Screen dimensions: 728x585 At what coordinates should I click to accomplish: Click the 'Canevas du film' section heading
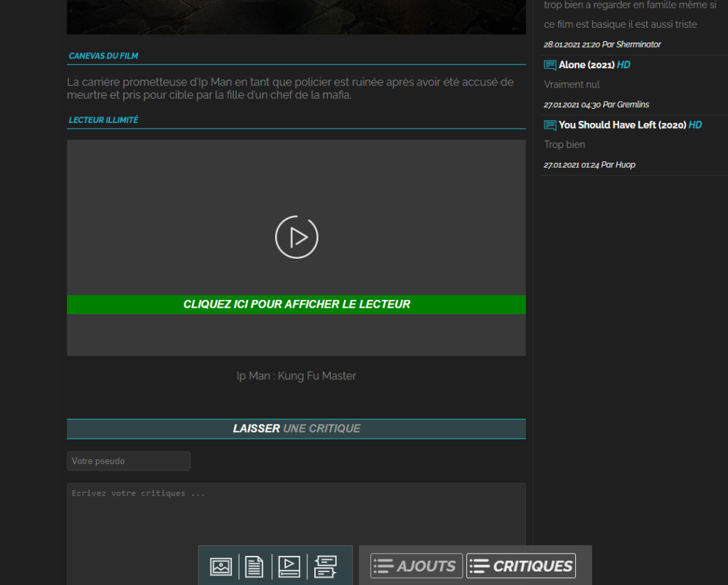click(x=104, y=55)
